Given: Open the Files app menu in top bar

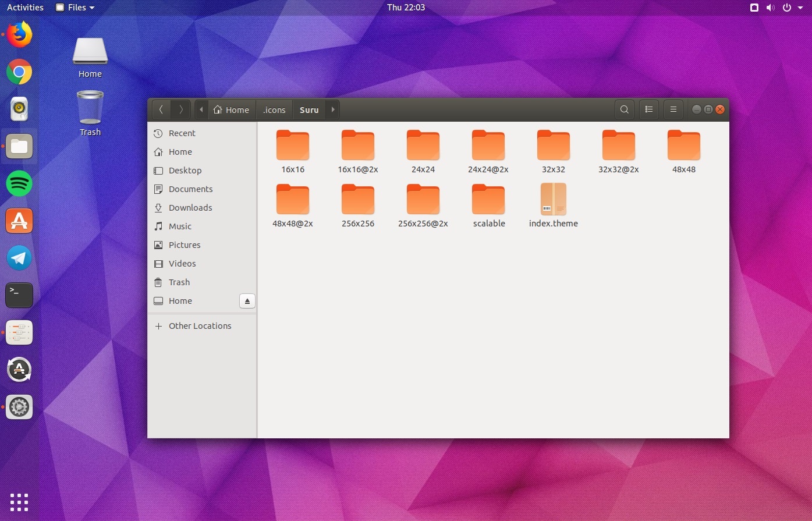Looking at the screenshot, I should 76,8.
